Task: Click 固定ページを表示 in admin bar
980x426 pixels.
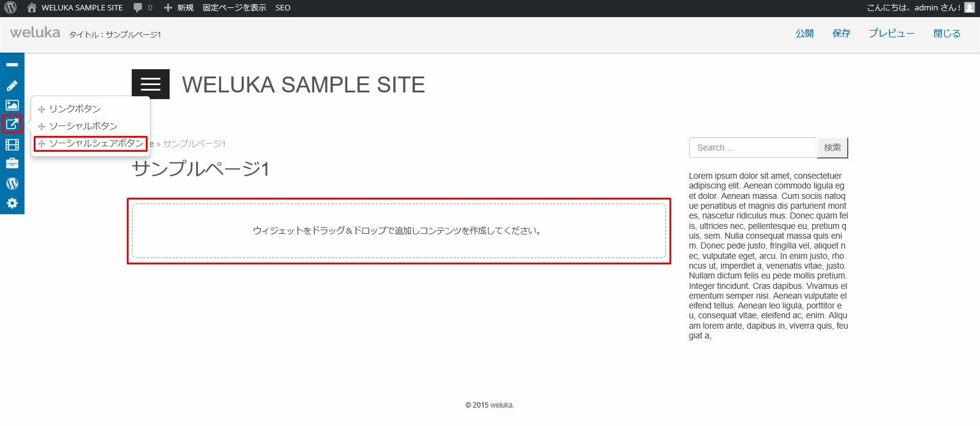Action: point(235,8)
